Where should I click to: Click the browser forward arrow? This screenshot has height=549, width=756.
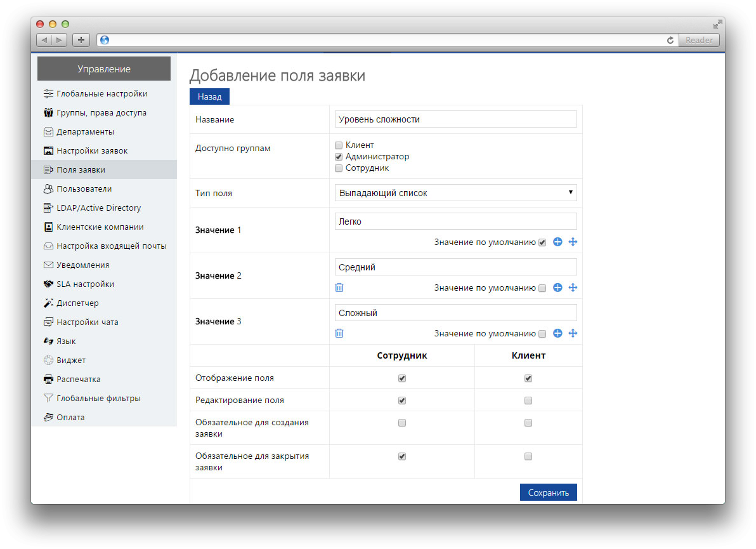(60, 40)
